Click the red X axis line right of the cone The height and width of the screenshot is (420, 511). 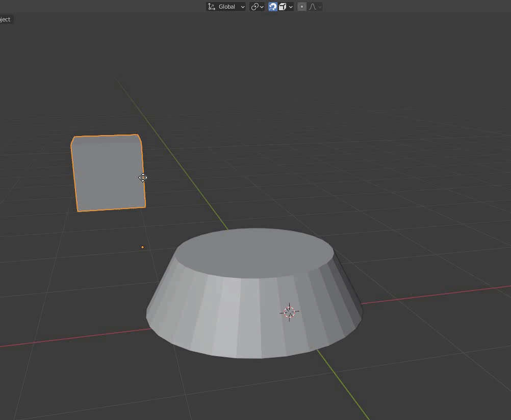point(433,295)
